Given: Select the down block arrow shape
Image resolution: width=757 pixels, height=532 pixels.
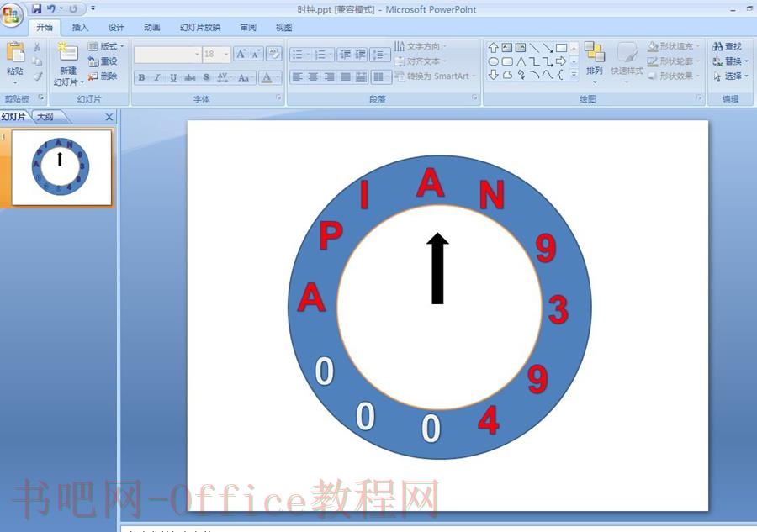Looking at the screenshot, I should pos(493,75).
